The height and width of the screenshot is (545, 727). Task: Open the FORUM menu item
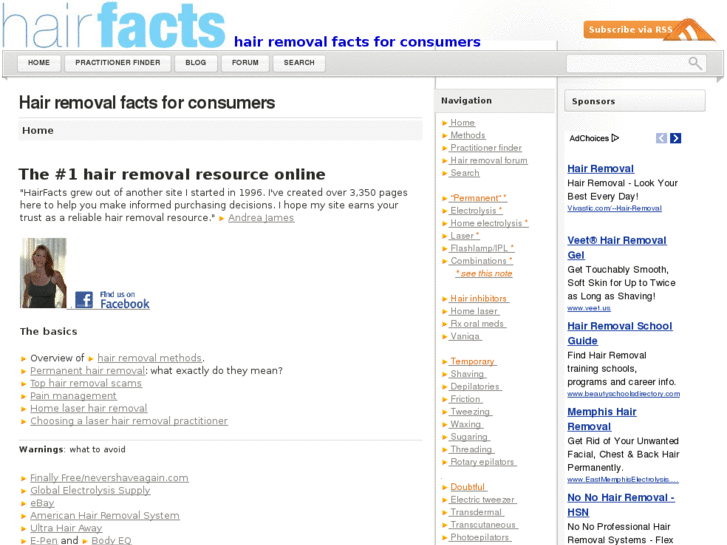[x=245, y=63]
